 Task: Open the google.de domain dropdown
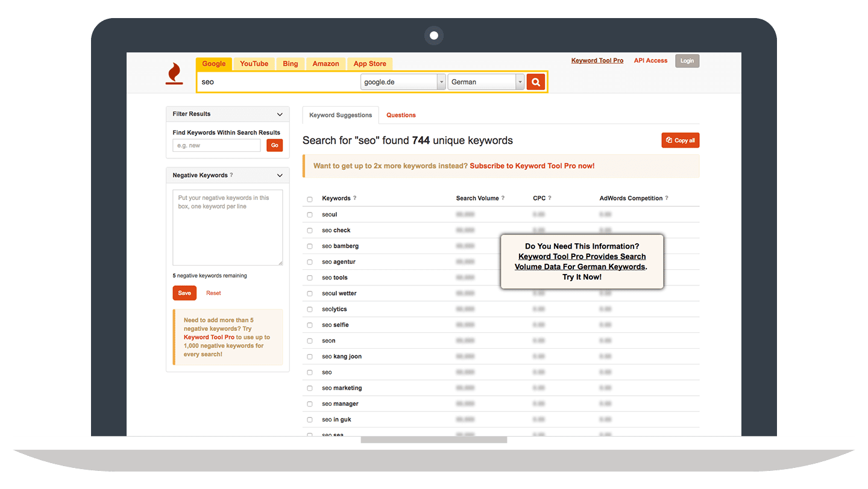coord(403,82)
